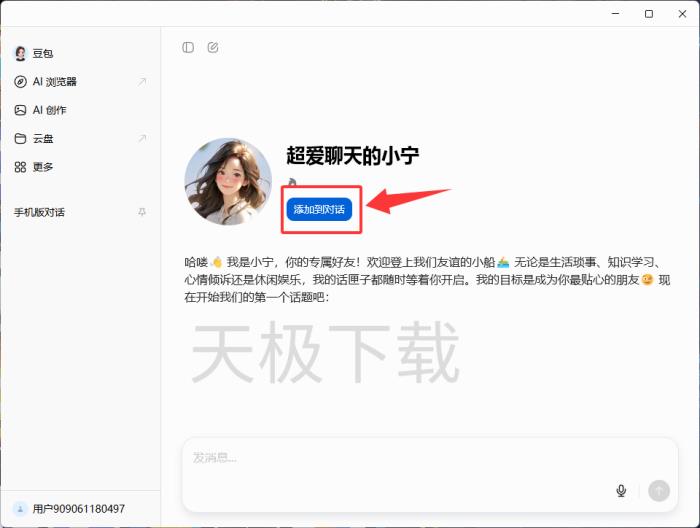This screenshot has width=700, height=528.
Task: Toggle the sidebar collapse icon
Action: pos(188,47)
